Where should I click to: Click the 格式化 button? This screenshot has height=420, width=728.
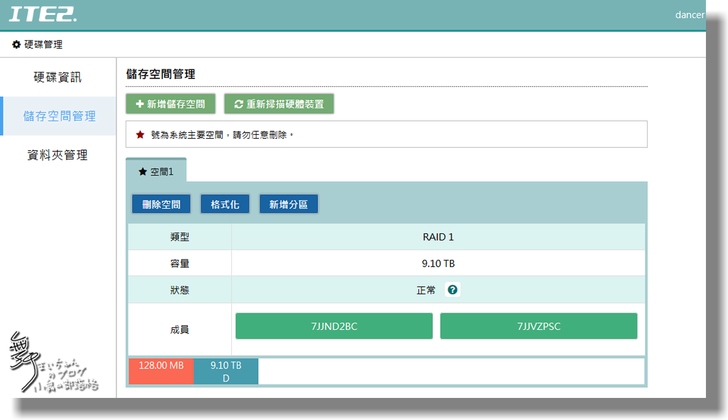[x=225, y=204]
